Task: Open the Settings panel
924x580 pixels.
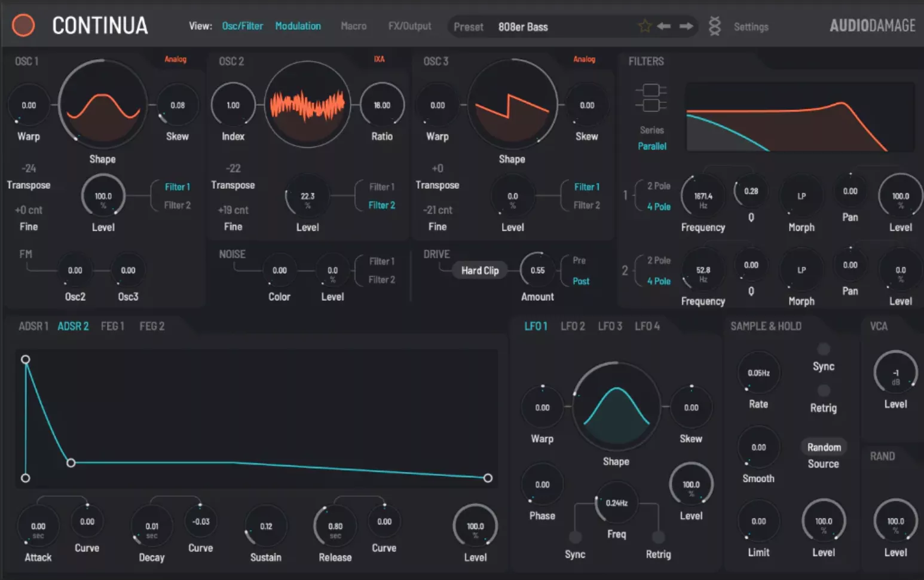Action: [x=751, y=26]
